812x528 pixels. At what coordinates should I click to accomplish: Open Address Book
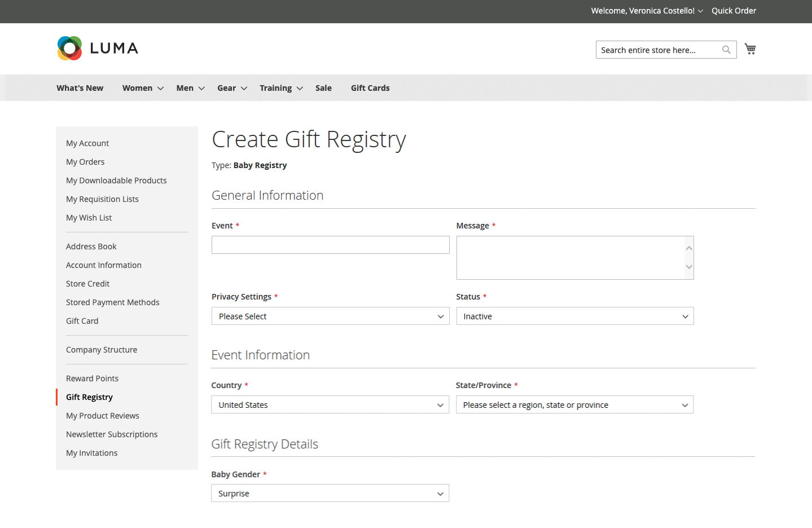click(x=91, y=247)
